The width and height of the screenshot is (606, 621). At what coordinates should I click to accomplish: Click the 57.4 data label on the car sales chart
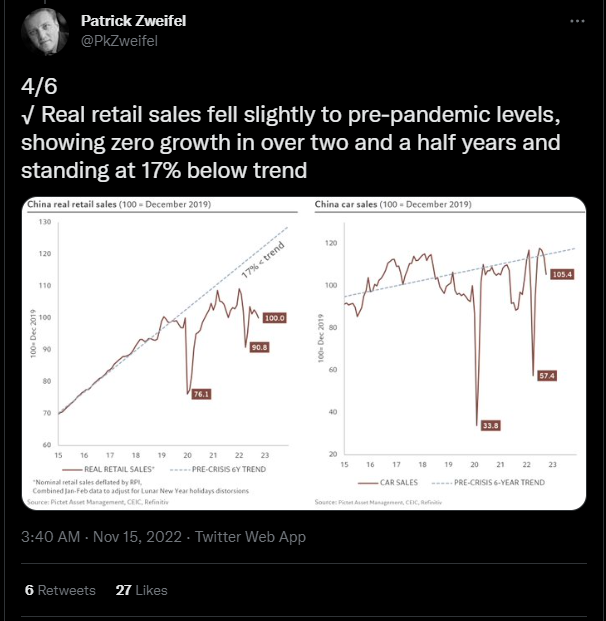click(x=547, y=375)
